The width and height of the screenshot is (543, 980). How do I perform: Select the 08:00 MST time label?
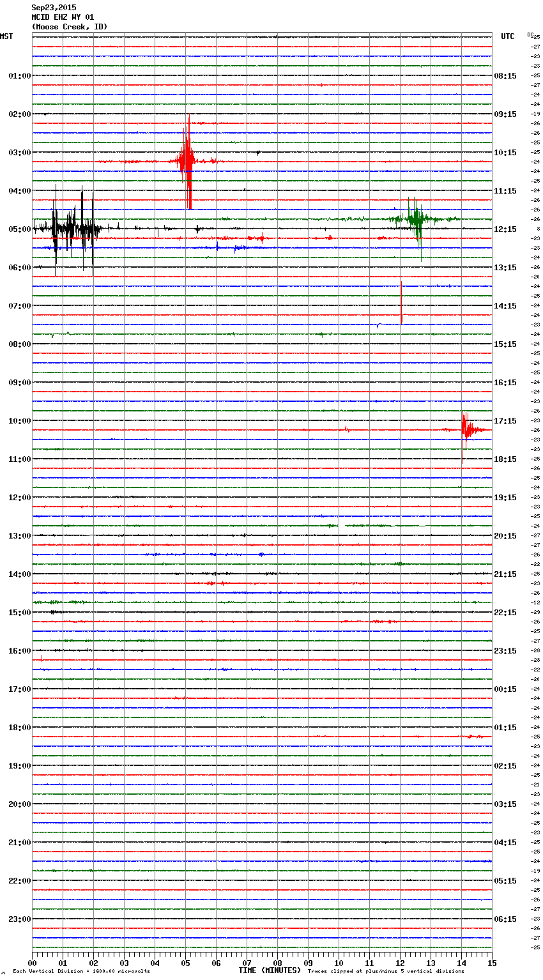coord(19,344)
